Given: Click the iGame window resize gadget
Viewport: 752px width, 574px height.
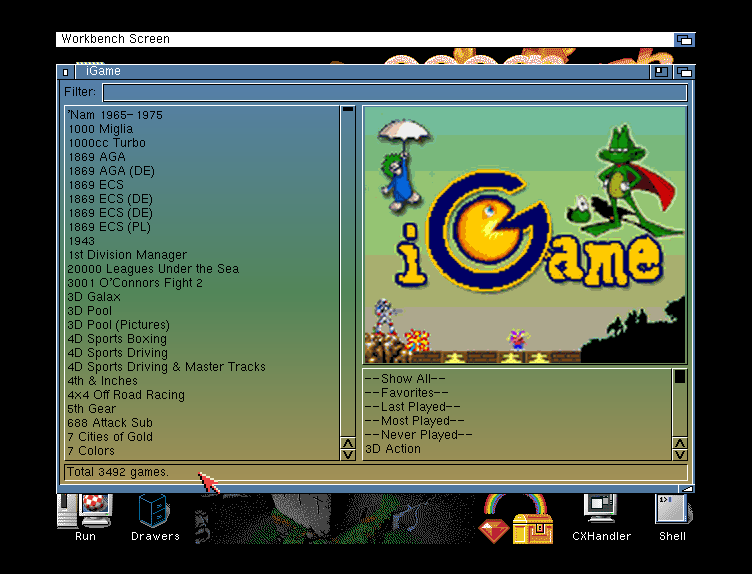Looking at the screenshot, I should [x=687, y=489].
